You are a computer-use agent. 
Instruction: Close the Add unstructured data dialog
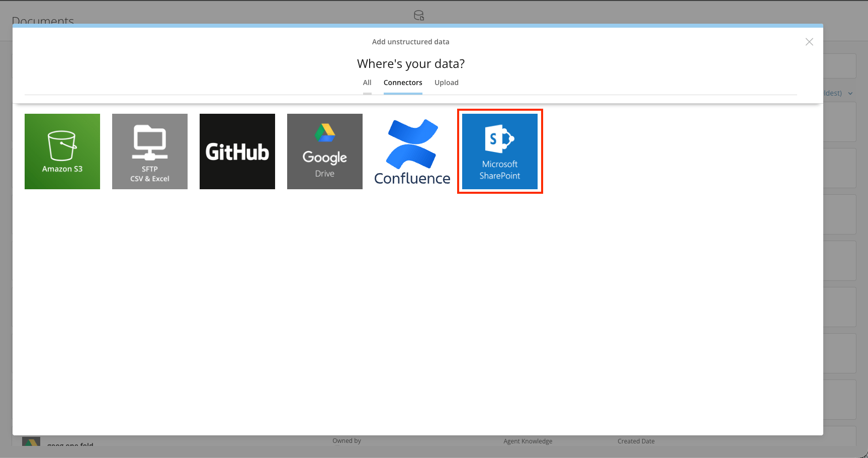(809, 42)
